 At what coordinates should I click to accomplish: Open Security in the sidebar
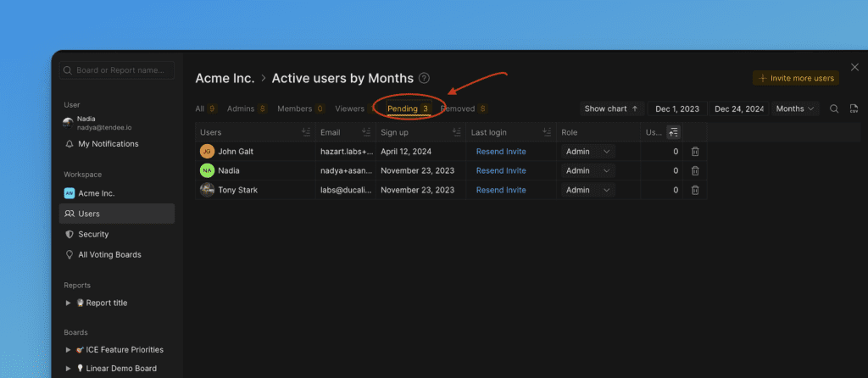coord(93,234)
